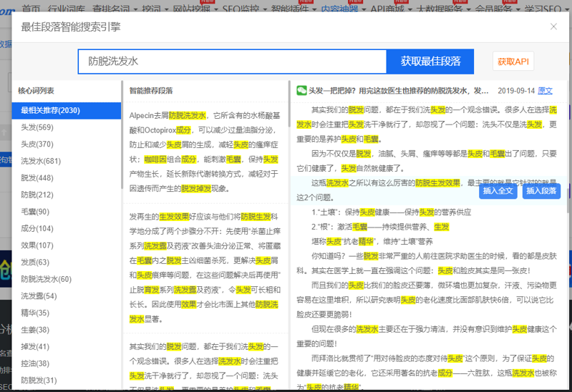Open the 原文 link
The height and width of the screenshot is (392, 572).
545,91
